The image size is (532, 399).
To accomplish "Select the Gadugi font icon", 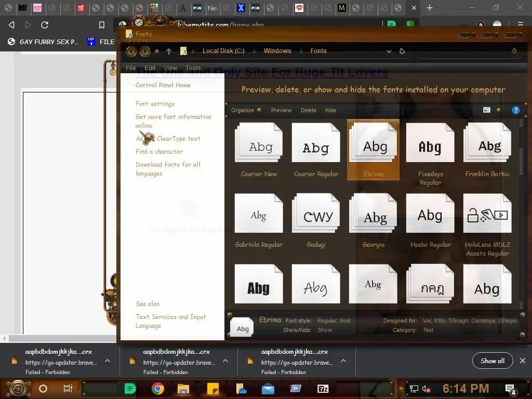I will [316, 213].
